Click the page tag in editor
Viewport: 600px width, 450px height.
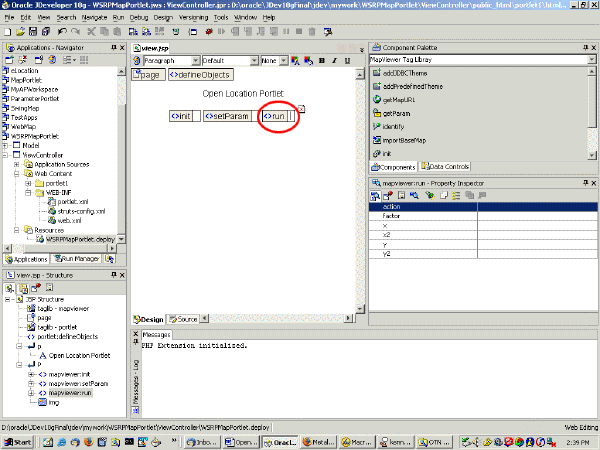click(148, 75)
